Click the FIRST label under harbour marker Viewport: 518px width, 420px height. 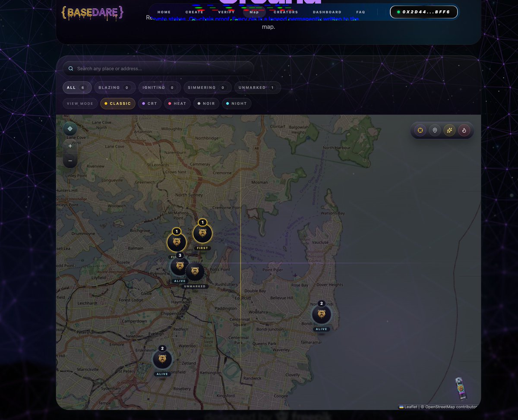pyautogui.click(x=202, y=248)
